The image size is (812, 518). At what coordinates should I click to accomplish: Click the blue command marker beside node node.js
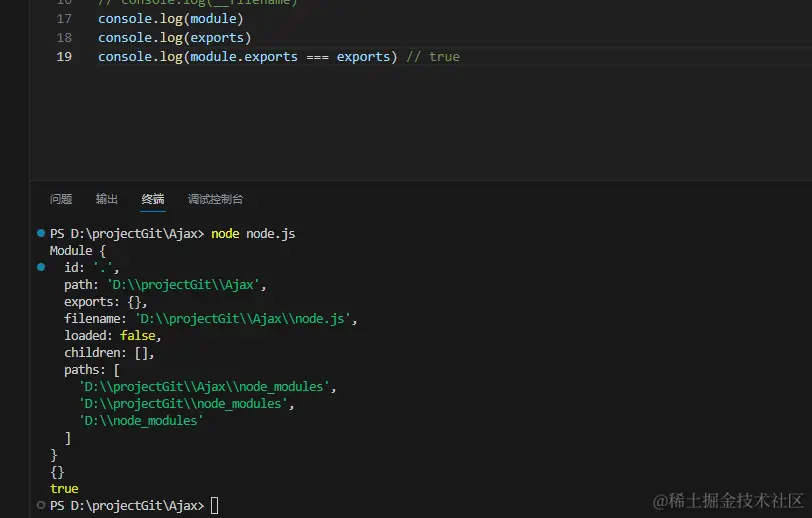[41, 233]
